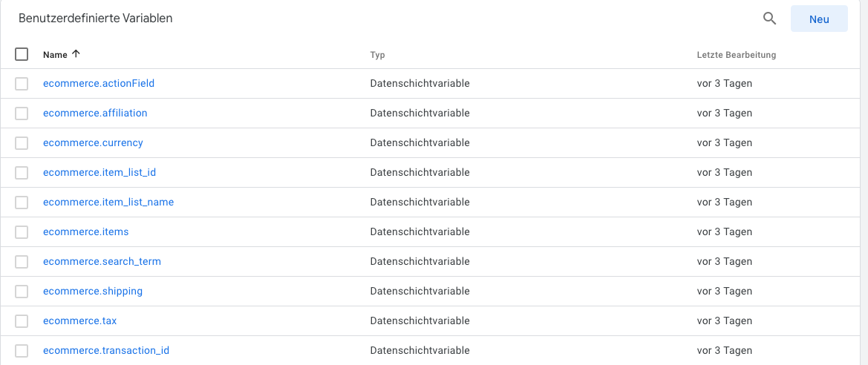Image resolution: width=868 pixels, height=365 pixels.
Task: Sort by the Typ column header
Action: point(377,55)
